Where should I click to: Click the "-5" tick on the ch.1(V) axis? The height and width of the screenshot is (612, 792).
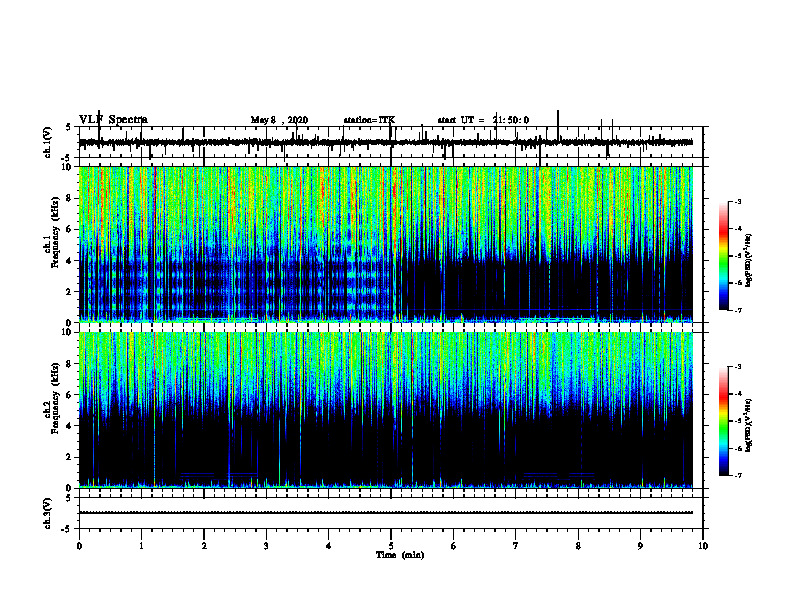point(67,158)
